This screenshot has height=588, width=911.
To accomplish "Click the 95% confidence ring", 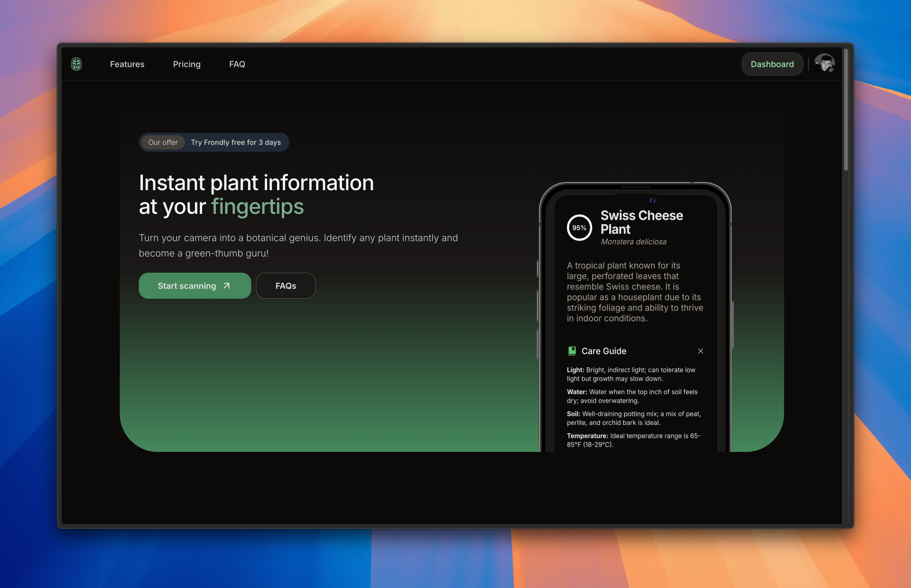I will coord(579,228).
